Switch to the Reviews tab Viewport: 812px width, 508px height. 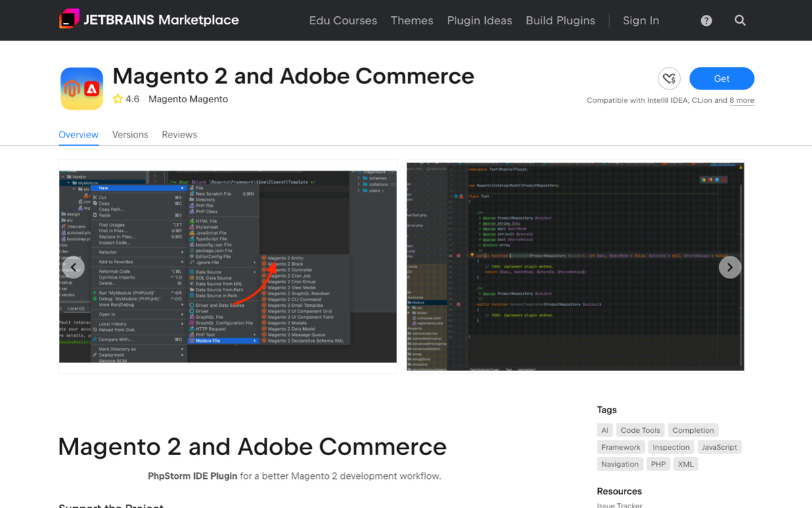(179, 135)
